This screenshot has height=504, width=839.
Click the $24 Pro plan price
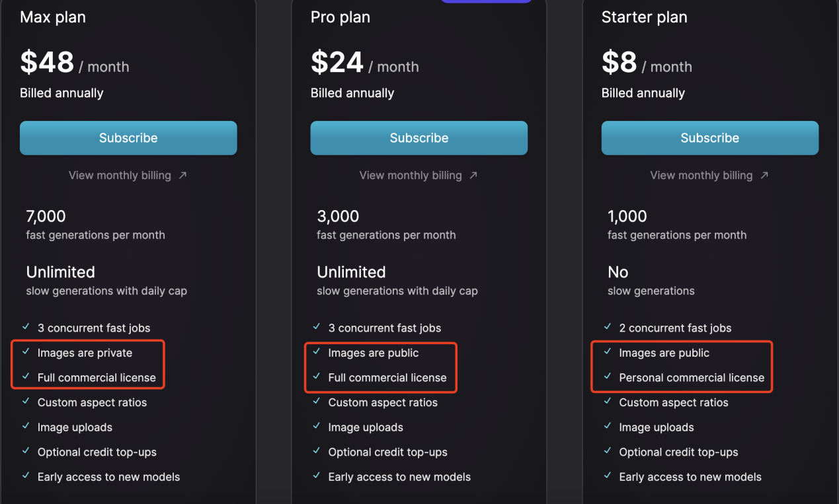[x=337, y=63]
